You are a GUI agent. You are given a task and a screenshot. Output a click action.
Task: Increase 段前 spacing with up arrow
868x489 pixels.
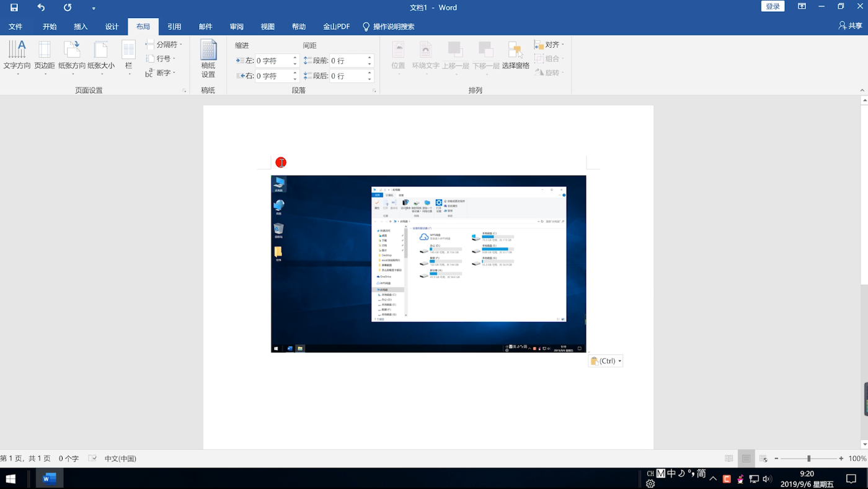[x=370, y=58]
